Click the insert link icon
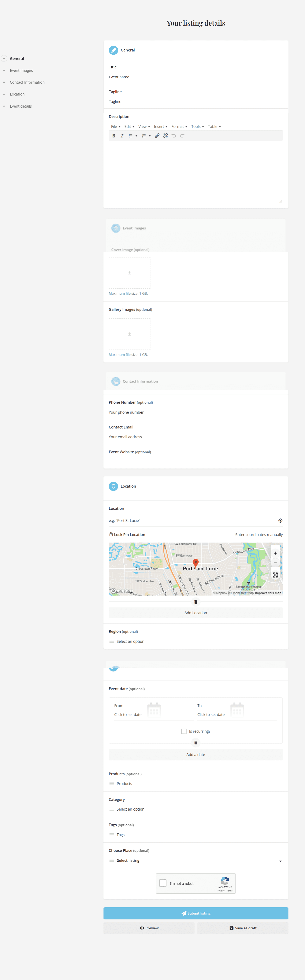 point(157,136)
